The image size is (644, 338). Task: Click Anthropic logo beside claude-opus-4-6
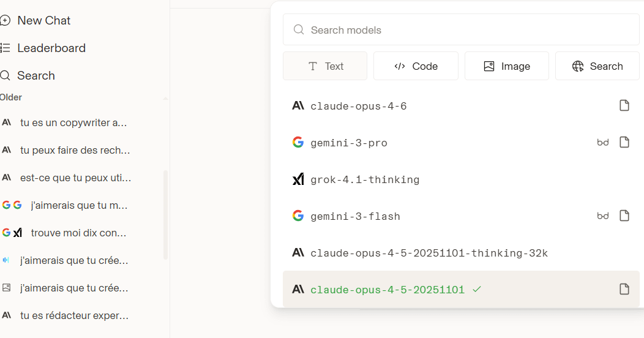tap(298, 105)
